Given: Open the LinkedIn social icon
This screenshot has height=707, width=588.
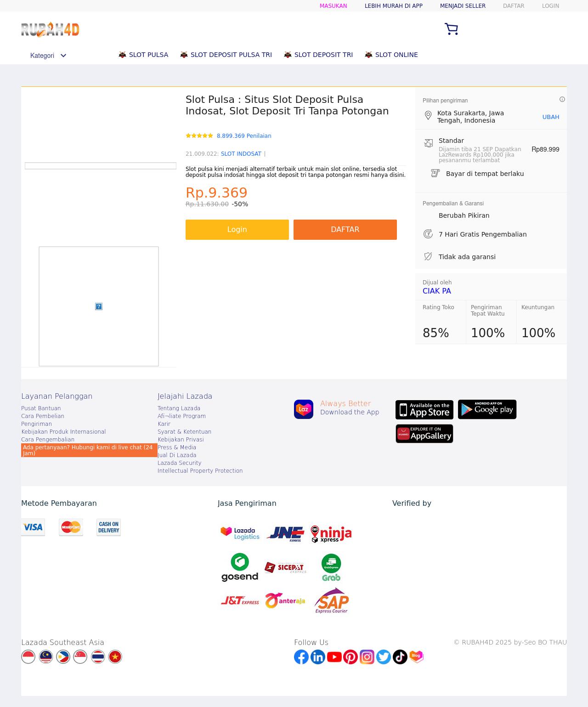Looking at the screenshot, I should [x=318, y=657].
